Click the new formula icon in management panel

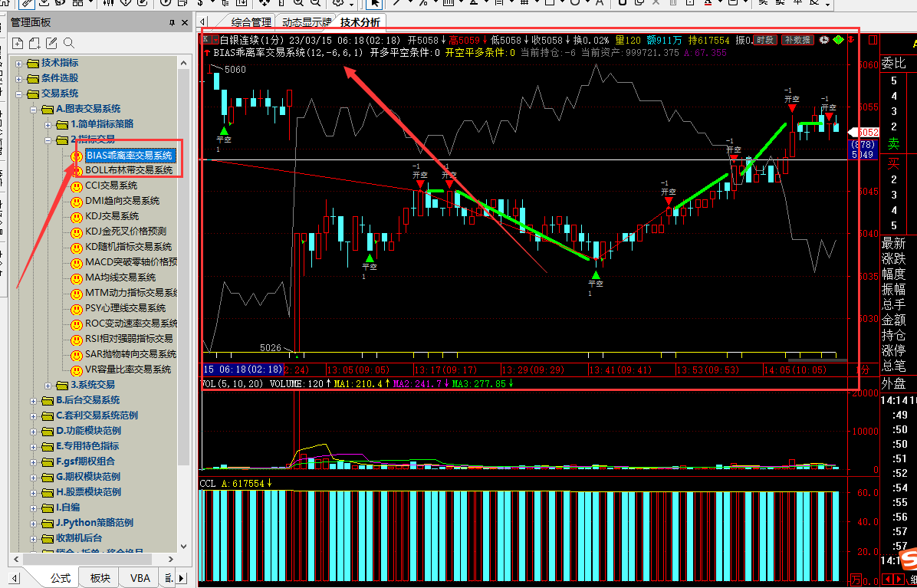pyautogui.click(x=18, y=43)
